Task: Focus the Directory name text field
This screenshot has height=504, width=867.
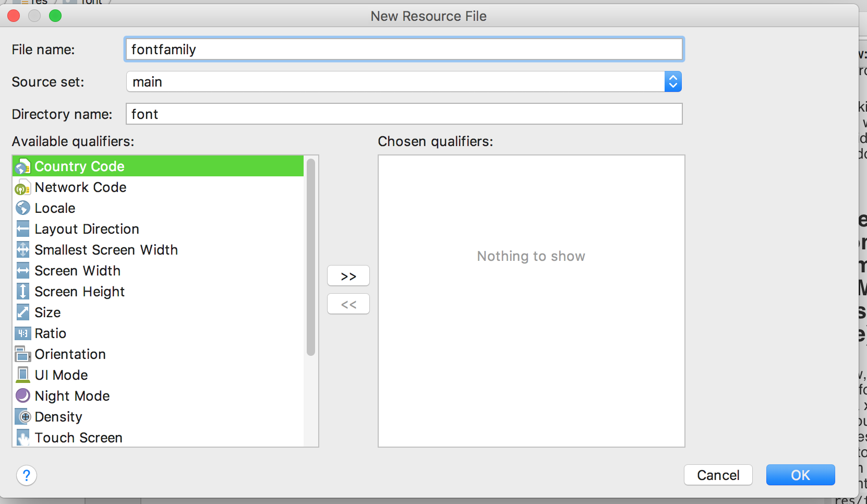Action: click(x=404, y=114)
